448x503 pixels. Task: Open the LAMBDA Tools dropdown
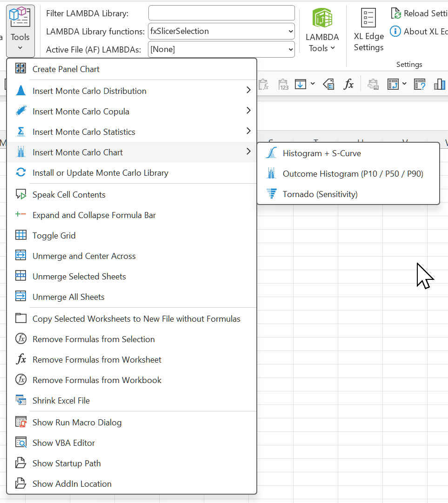[x=322, y=31]
